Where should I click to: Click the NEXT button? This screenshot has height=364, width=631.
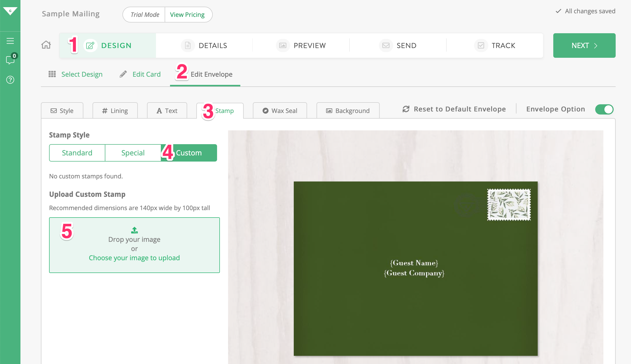[x=584, y=45]
